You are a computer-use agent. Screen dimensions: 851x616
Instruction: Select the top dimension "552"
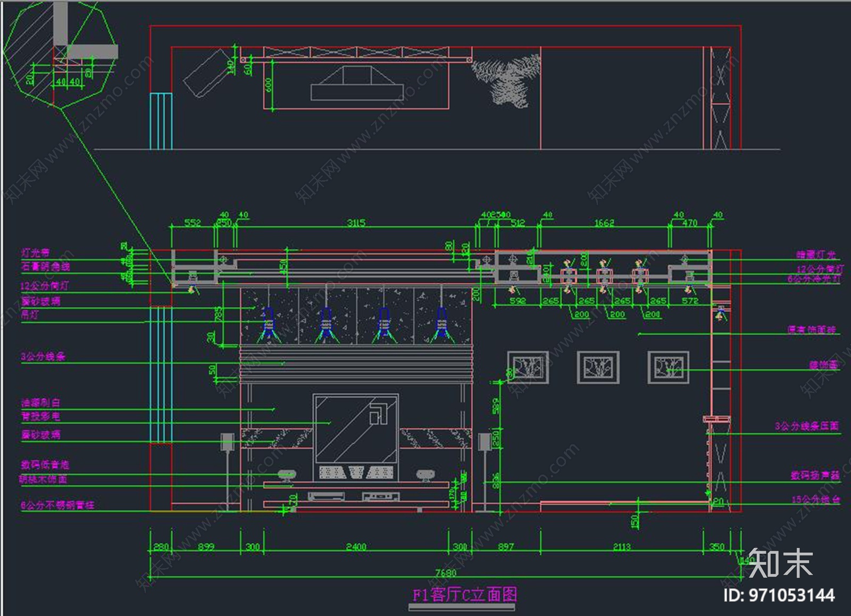pyautogui.click(x=193, y=223)
